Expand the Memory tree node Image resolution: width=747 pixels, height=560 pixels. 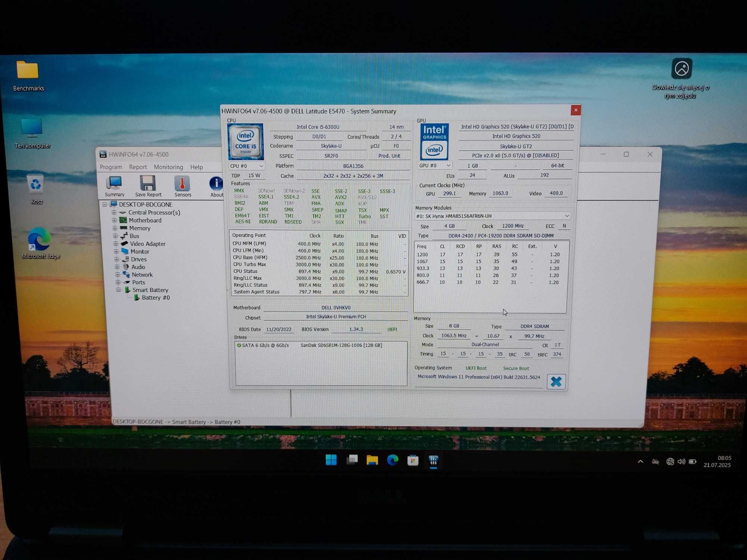pyautogui.click(x=115, y=228)
